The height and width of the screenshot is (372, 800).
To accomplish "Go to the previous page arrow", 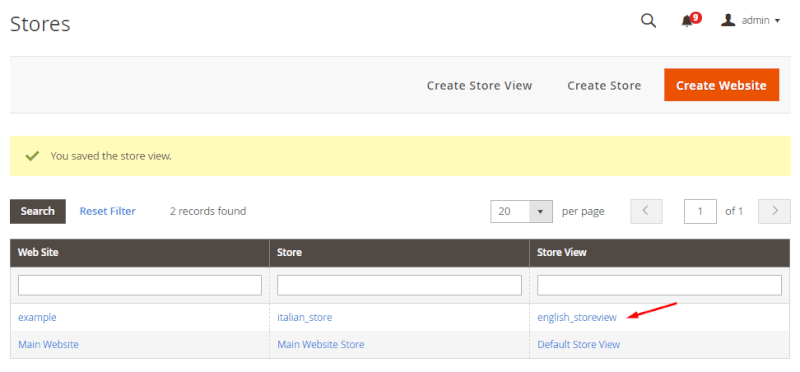I will pyautogui.click(x=646, y=211).
